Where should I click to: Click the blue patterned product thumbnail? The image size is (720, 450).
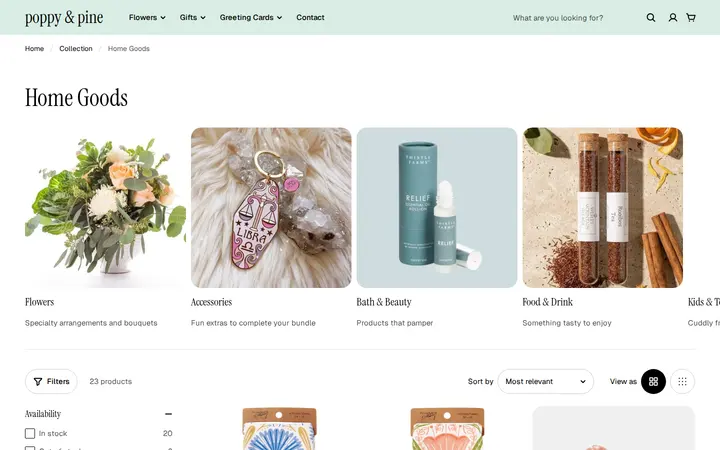point(279,428)
